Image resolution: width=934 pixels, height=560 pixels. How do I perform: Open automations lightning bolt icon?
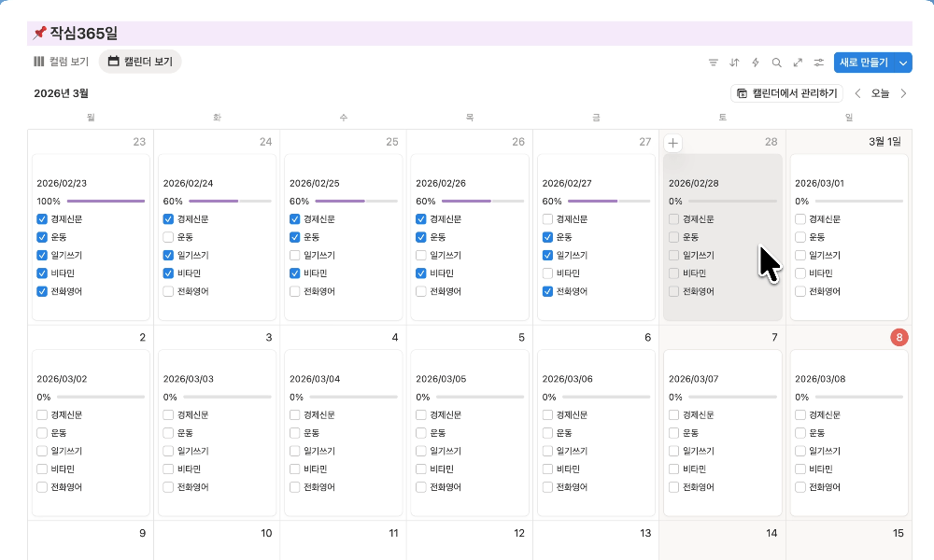[756, 63]
